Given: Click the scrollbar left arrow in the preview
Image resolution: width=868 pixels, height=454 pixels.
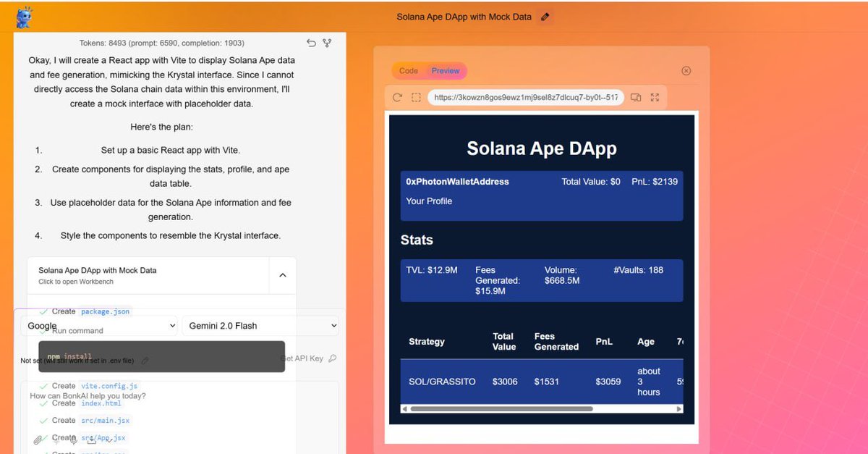Looking at the screenshot, I should point(404,409).
